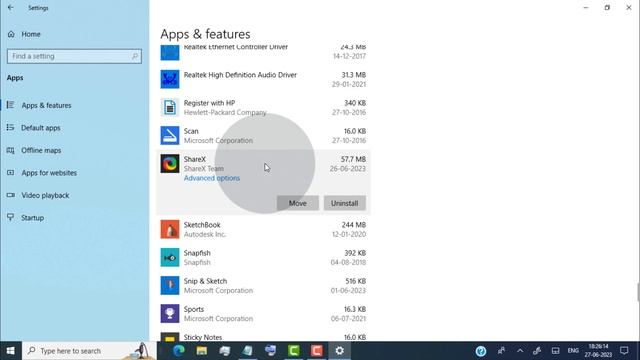Click the Scan app icon
The image size is (640, 360).
(170, 136)
